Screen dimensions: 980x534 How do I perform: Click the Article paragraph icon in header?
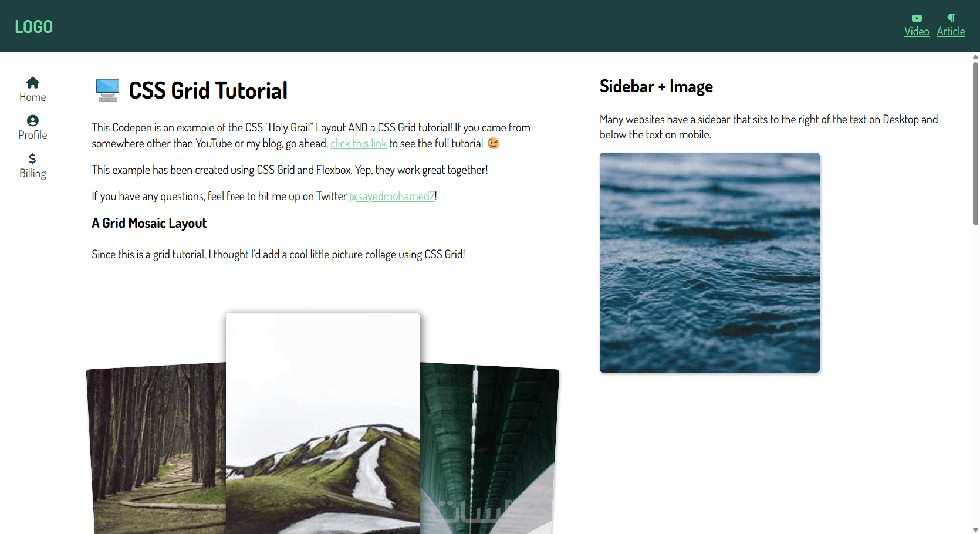pyautogui.click(x=951, y=18)
